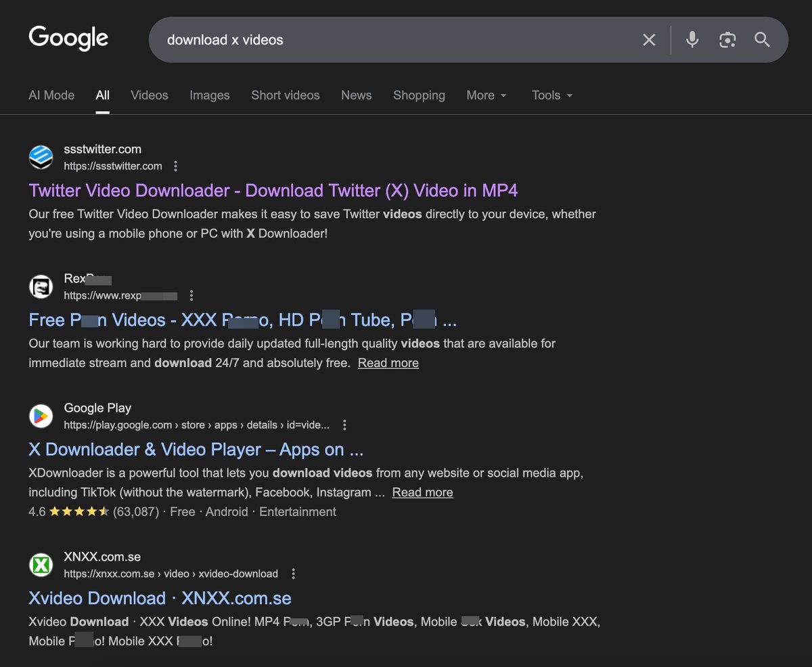Click the Google Play site name
The height and width of the screenshot is (667, 812).
pos(97,408)
